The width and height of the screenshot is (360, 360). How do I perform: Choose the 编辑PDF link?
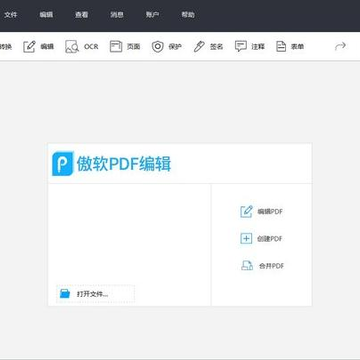coord(270,212)
